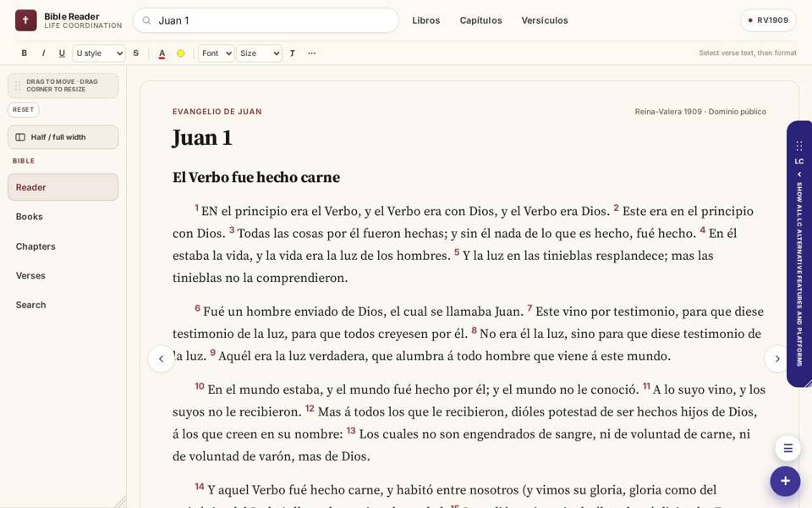Image resolution: width=812 pixels, height=508 pixels.
Task: Open the Libros menu
Action: tap(426, 20)
